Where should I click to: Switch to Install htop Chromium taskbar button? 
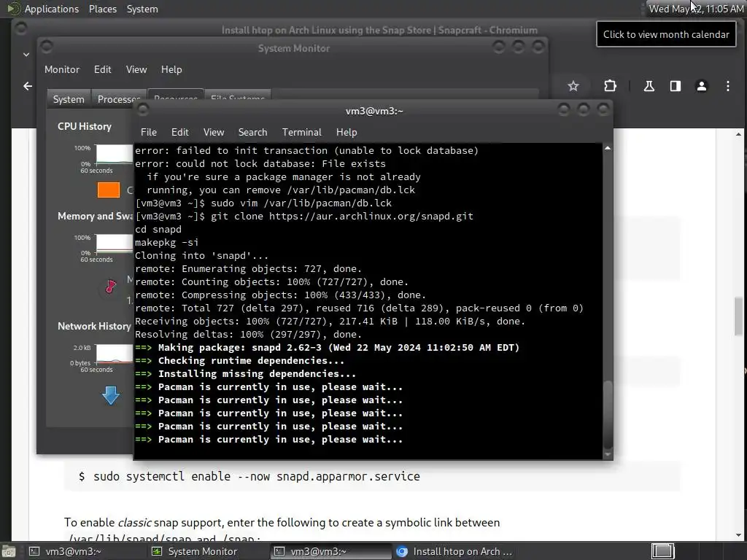pyautogui.click(x=454, y=551)
